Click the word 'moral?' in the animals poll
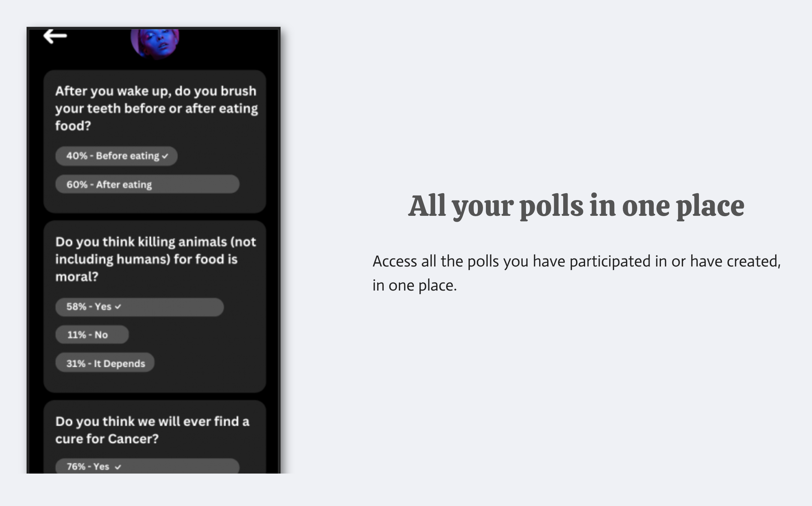812x506 pixels. (77, 277)
